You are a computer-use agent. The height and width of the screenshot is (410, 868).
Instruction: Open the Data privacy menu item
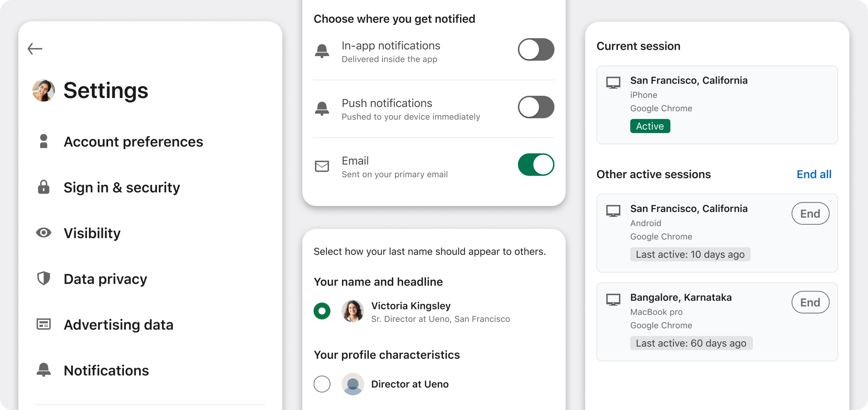(x=105, y=279)
